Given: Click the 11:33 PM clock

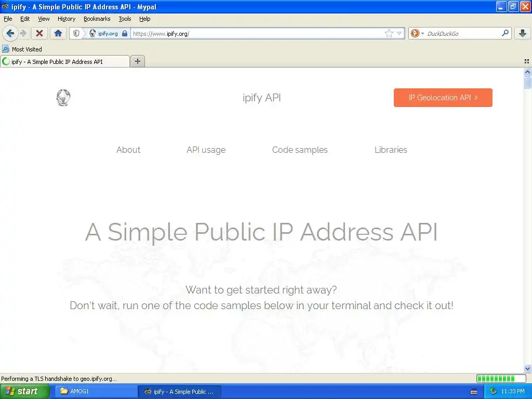Looking at the screenshot, I should tap(513, 391).
